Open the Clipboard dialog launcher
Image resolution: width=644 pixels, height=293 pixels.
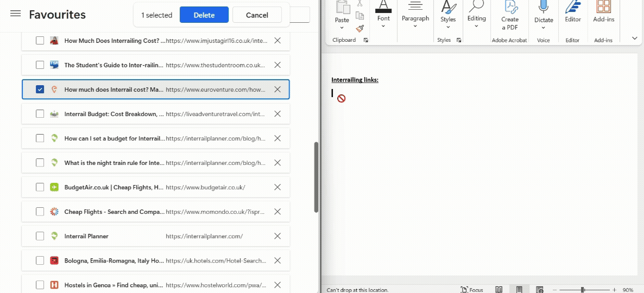click(x=365, y=40)
